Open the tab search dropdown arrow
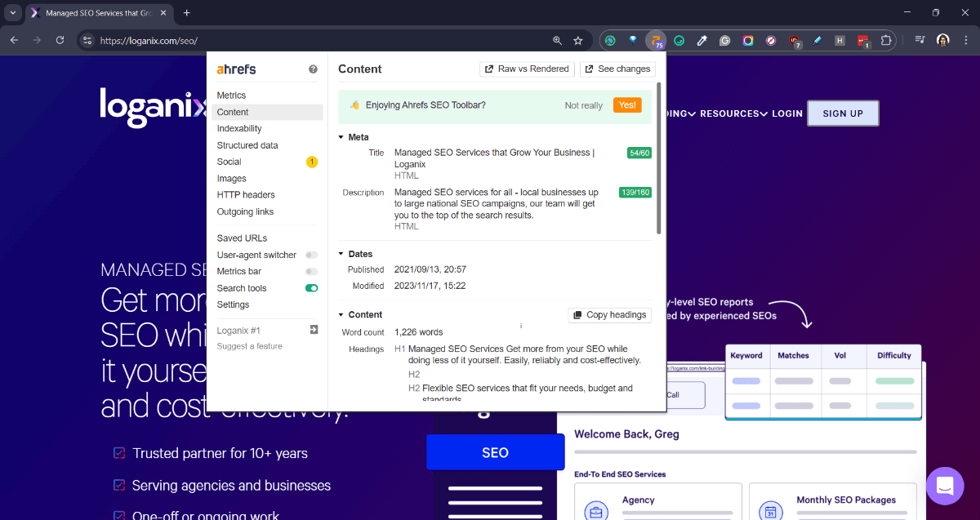Viewport: 980px width, 520px height. point(13,13)
